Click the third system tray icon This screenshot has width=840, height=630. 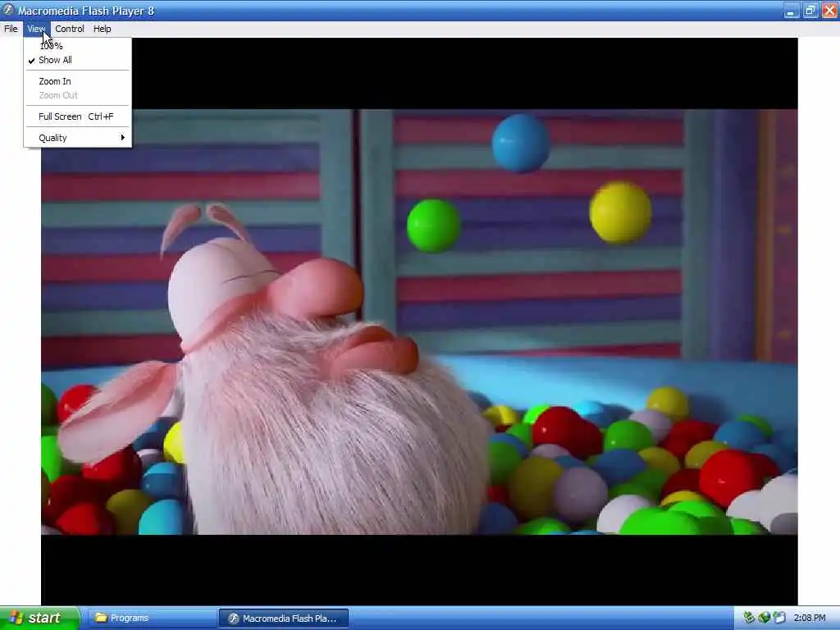tap(779, 618)
